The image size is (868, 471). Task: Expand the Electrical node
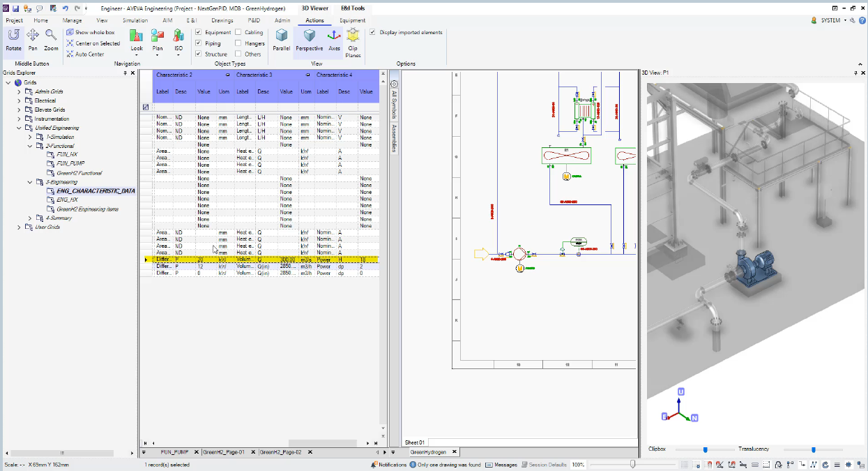[20, 100]
